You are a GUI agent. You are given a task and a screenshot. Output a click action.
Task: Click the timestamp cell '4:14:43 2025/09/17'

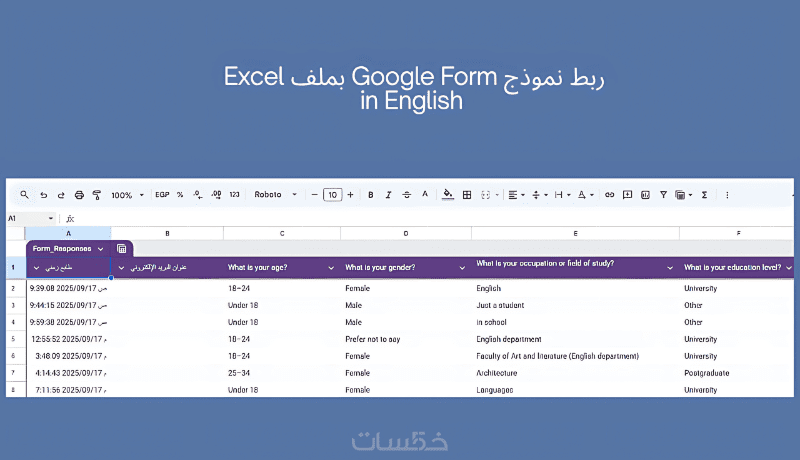point(70,373)
